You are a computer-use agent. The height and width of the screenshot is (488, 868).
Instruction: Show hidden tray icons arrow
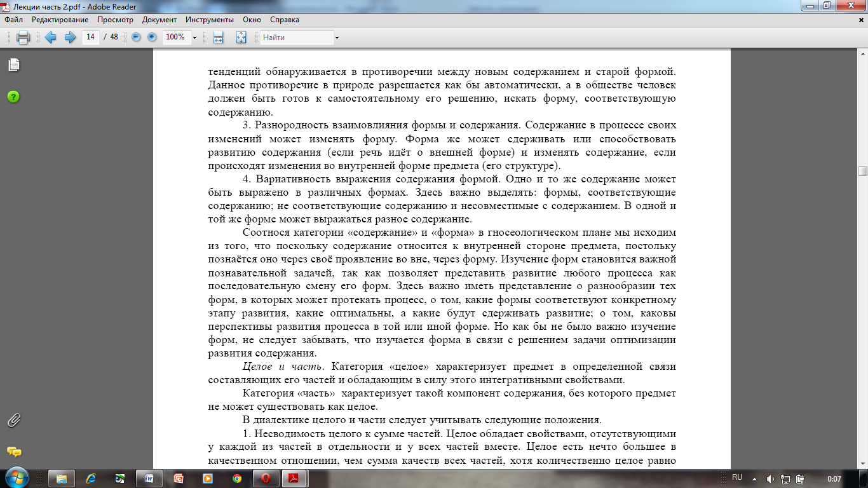click(754, 478)
